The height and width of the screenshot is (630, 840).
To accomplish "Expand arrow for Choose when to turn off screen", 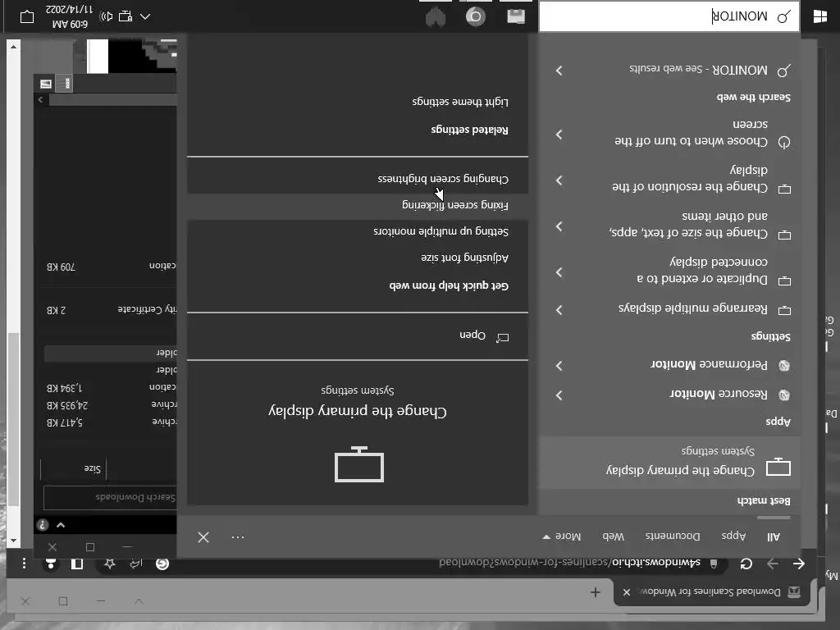I will coord(559,134).
